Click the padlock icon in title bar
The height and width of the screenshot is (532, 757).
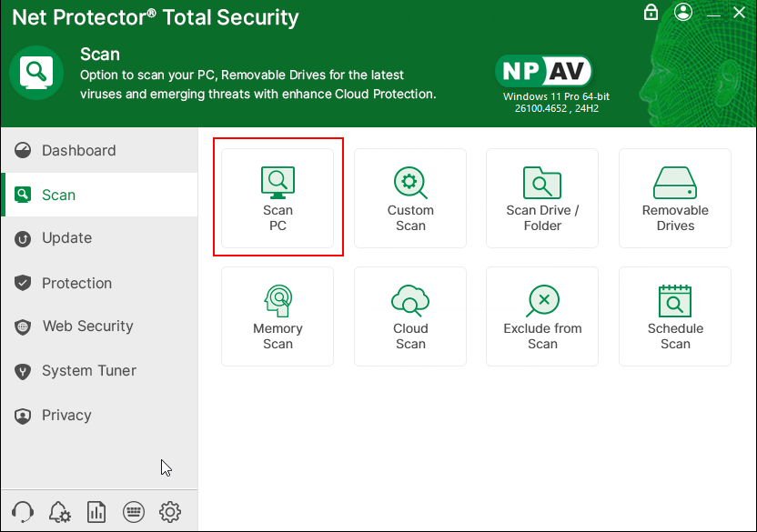click(651, 12)
